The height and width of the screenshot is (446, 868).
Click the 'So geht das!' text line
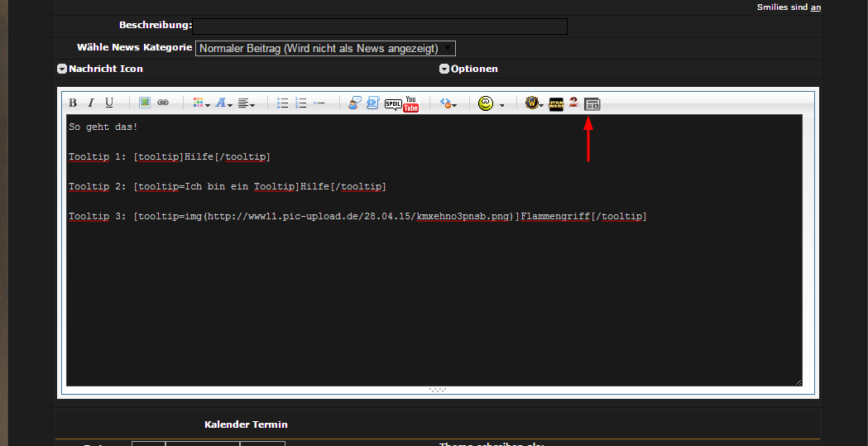[103, 127]
